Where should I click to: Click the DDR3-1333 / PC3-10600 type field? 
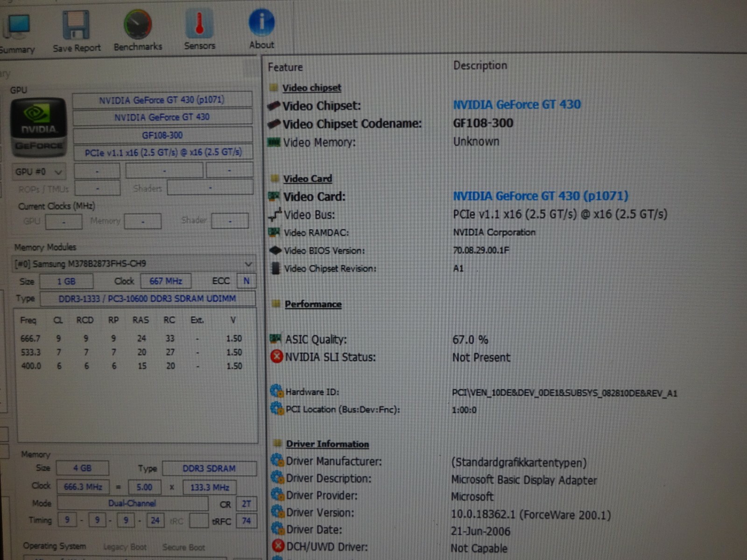point(148,299)
